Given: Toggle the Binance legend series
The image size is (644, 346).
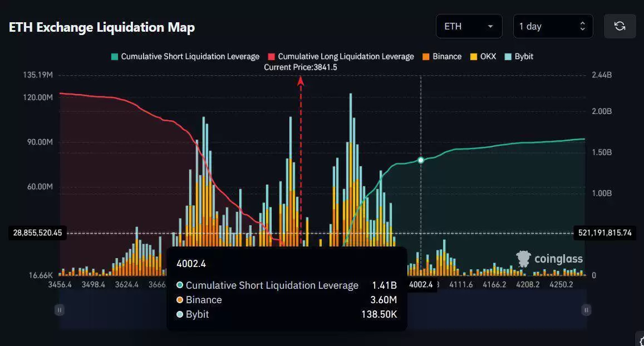Looking at the screenshot, I should click(442, 57).
